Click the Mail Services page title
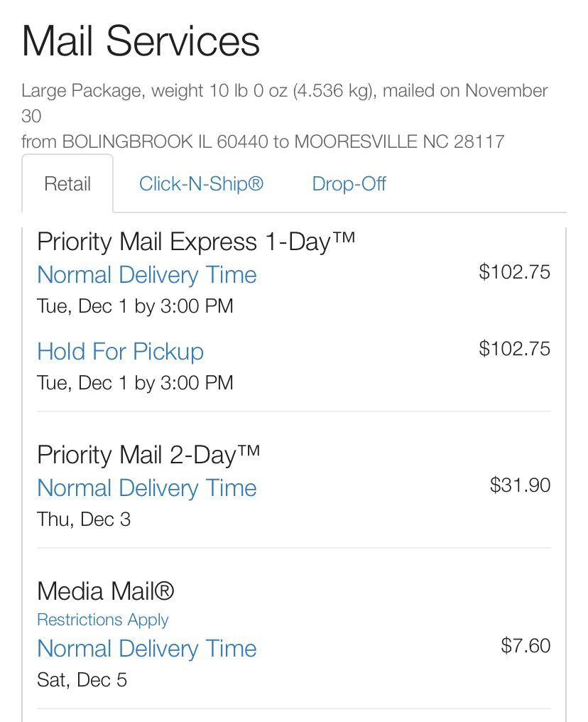Image resolution: width=588 pixels, height=722 pixels. [x=141, y=41]
